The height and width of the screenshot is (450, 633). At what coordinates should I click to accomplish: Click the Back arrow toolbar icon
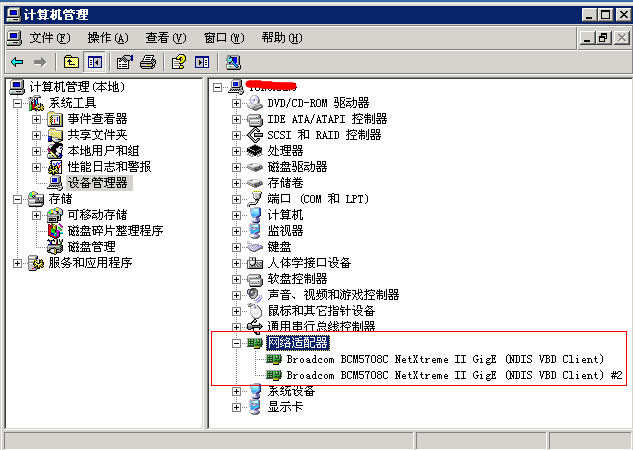click(x=17, y=62)
